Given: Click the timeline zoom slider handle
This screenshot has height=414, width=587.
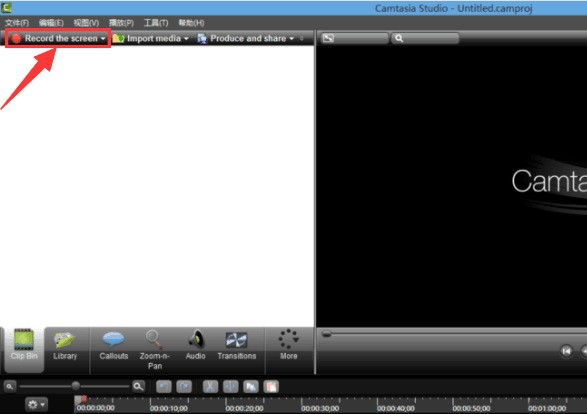Looking at the screenshot, I should tap(76, 386).
